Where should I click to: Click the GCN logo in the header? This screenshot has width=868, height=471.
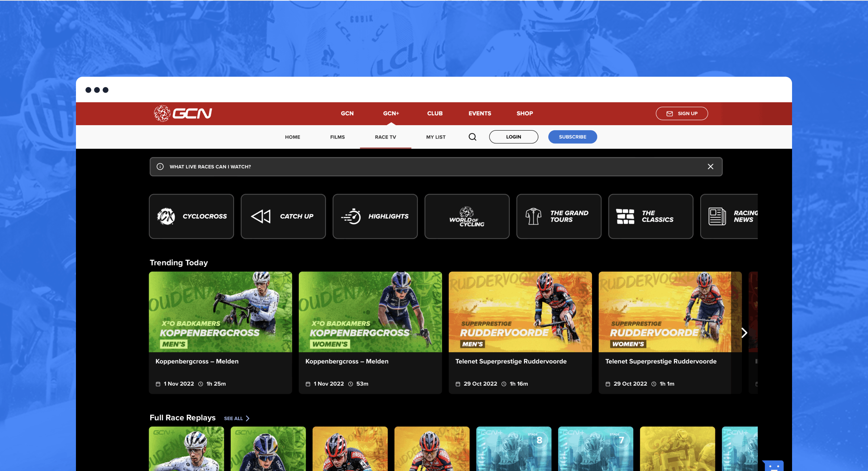[x=183, y=113]
